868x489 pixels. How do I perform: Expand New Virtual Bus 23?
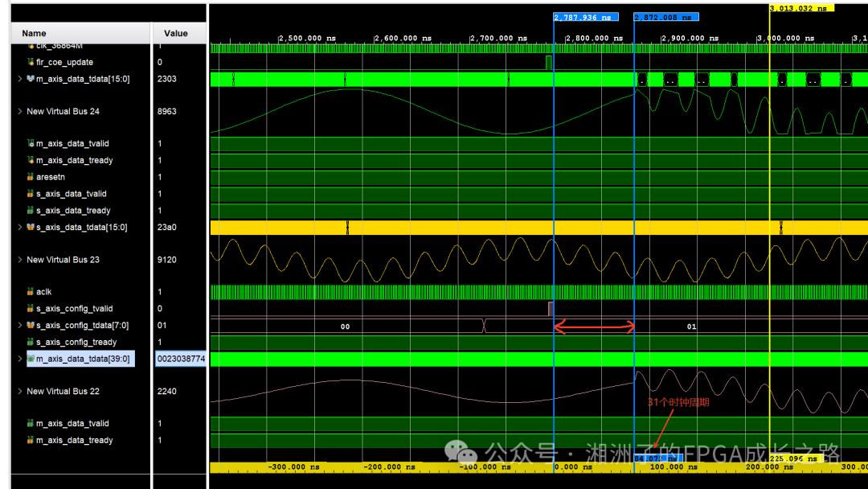pyautogui.click(x=20, y=260)
